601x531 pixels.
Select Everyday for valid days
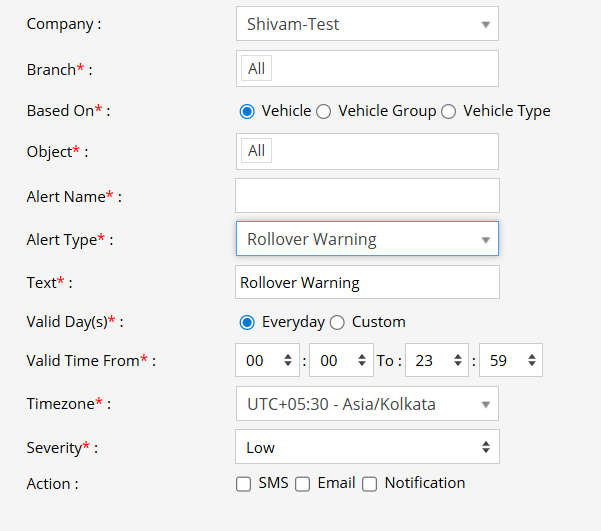pos(247,322)
